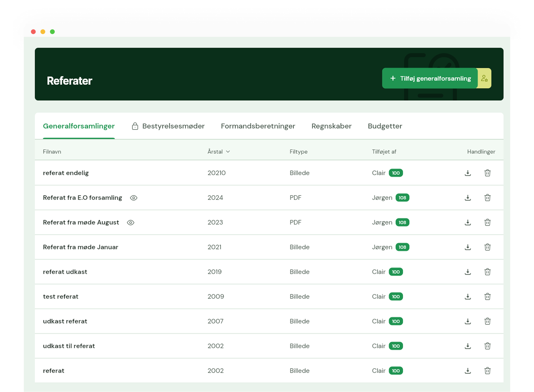The width and height of the screenshot is (534, 392).
Task: Select the 'test referat' file name
Action: (61, 296)
